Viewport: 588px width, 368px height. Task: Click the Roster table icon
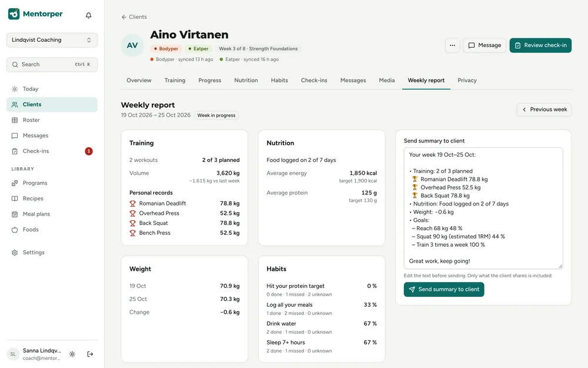tap(15, 120)
